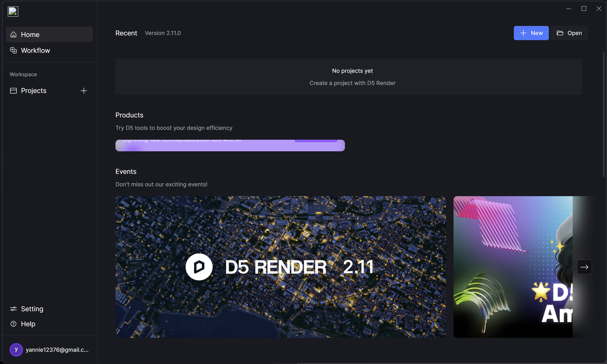Open the D5 Render 2.11 event card
This screenshot has width=607, height=364.
[281, 267]
